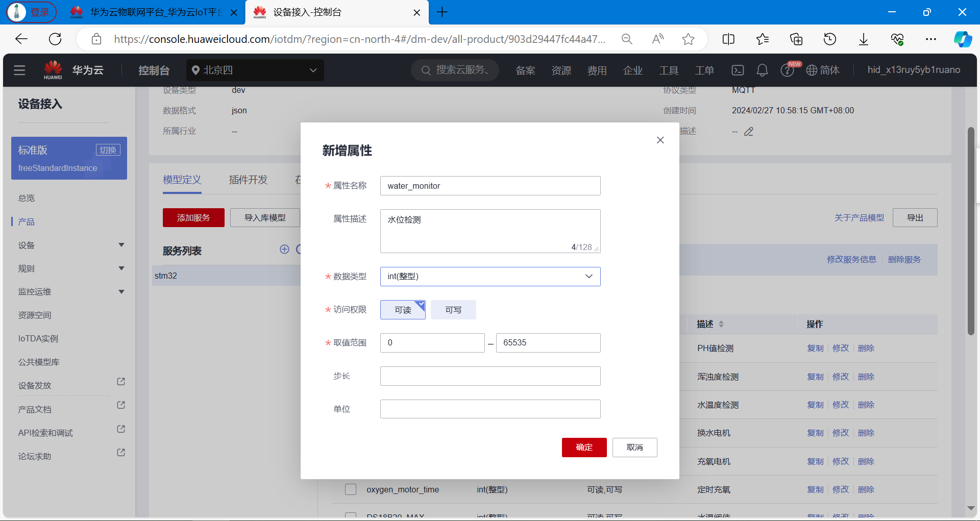
Task: Sort by 描述 column arrows
Action: coord(721,324)
